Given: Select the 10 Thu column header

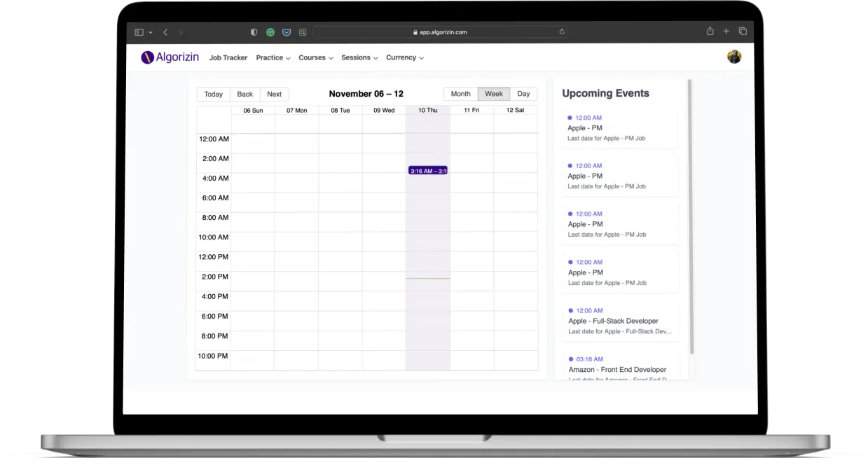Looking at the screenshot, I should (x=428, y=111).
